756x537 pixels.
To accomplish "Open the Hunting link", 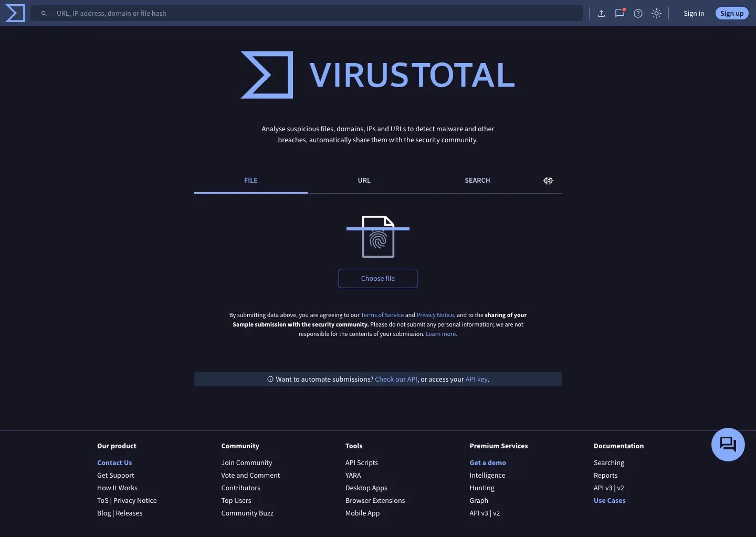I will pyautogui.click(x=482, y=488).
